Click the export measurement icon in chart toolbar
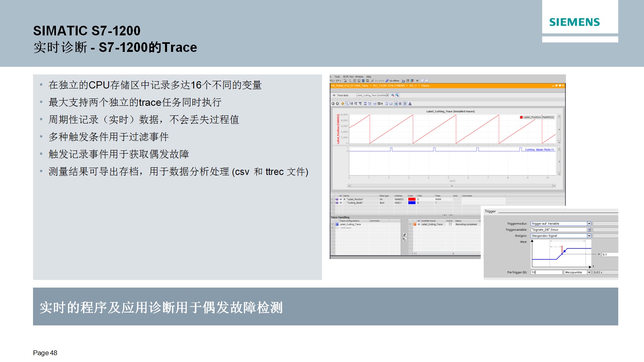The height and width of the screenshot is (362, 644). pyautogui.click(x=410, y=104)
